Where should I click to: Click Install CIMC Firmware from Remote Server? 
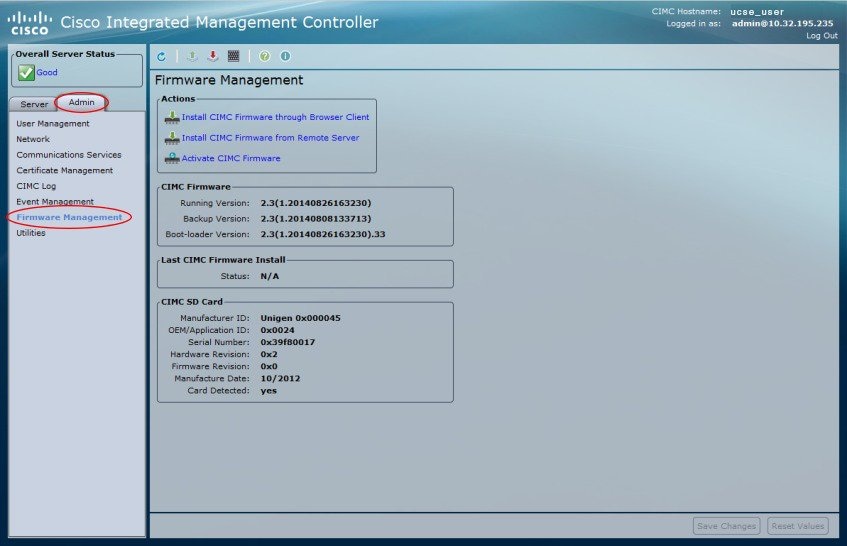(x=270, y=138)
